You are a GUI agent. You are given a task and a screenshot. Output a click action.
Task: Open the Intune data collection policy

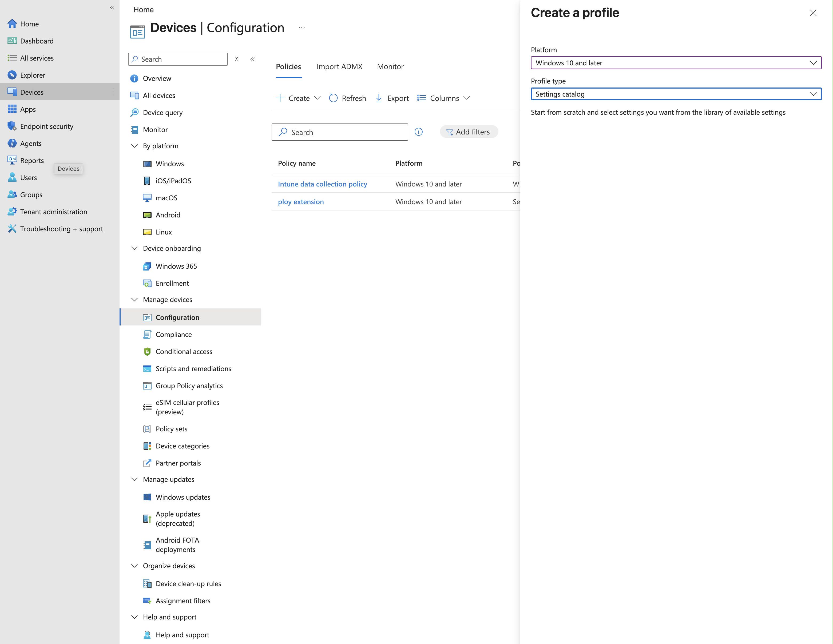point(322,184)
